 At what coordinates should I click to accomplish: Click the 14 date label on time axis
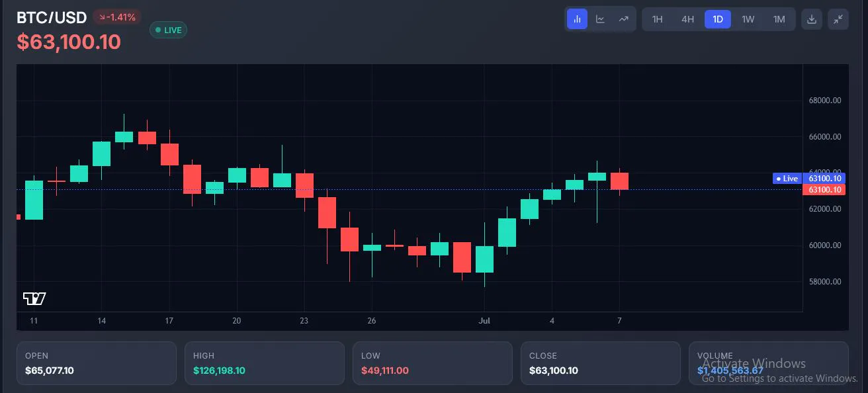101,321
